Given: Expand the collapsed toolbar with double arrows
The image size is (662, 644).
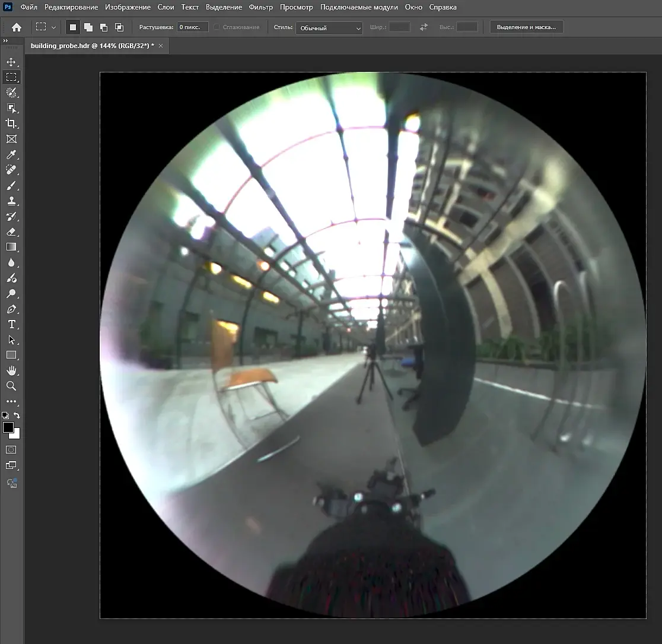Looking at the screenshot, I should [5, 41].
